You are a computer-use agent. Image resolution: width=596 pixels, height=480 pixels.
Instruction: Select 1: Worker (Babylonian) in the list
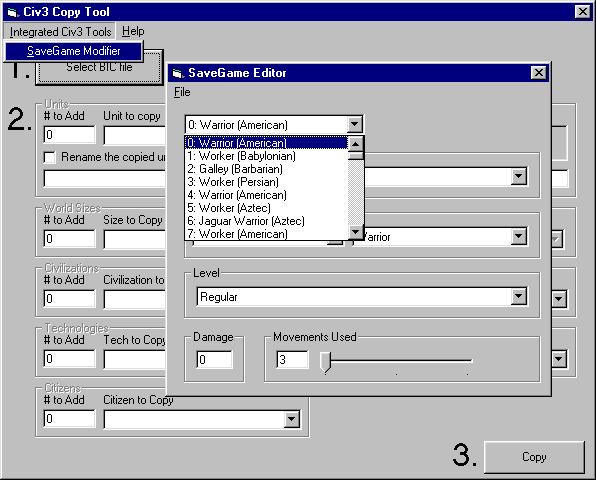tap(266, 156)
